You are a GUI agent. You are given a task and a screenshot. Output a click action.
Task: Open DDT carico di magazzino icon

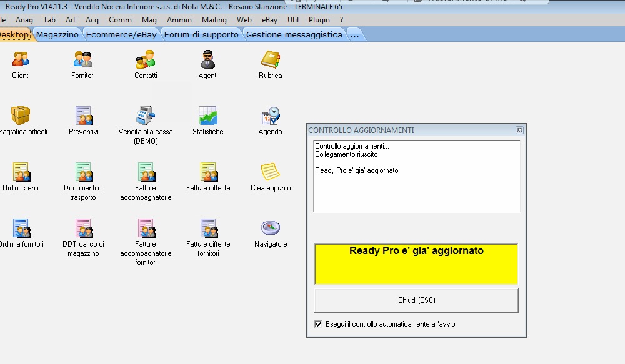tap(83, 228)
